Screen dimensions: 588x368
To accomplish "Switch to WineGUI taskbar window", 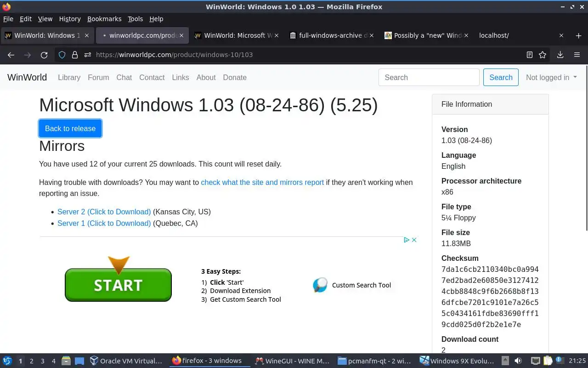I will coord(292,361).
